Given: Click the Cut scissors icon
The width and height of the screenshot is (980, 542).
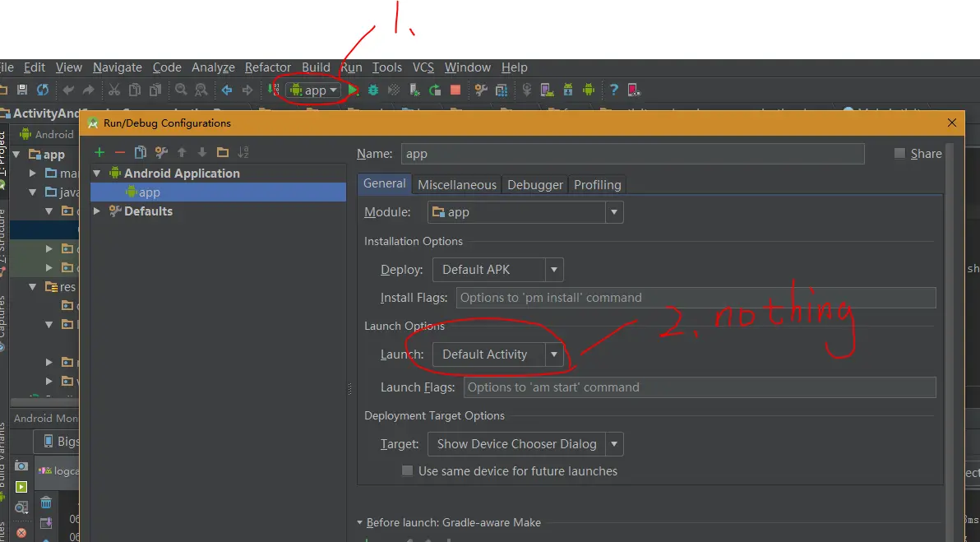Looking at the screenshot, I should point(113,90).
